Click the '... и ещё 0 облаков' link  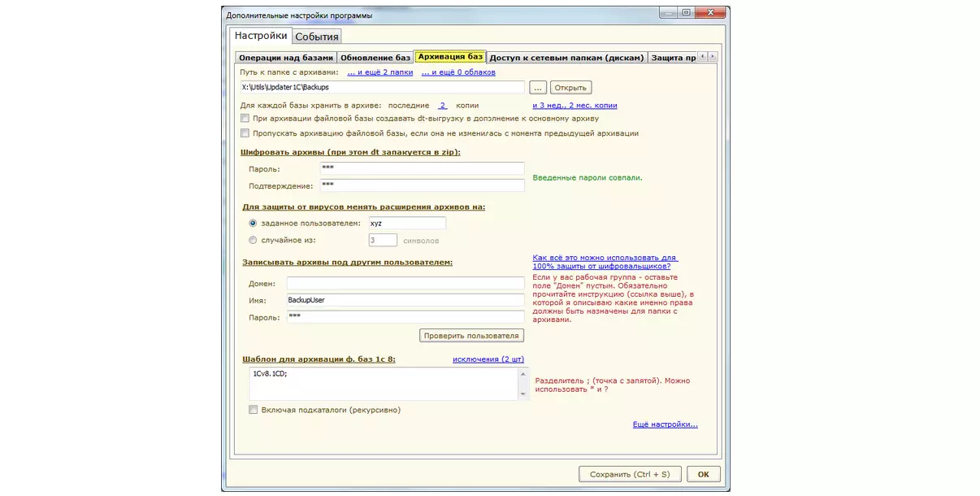coord(458,72)
